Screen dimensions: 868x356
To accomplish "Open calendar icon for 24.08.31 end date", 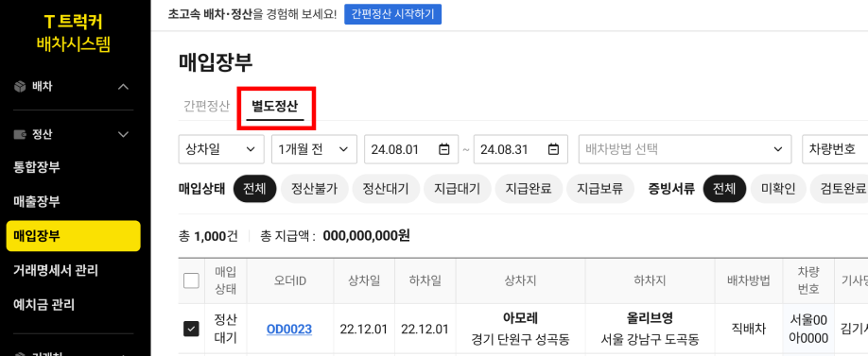I will tap(553, 149).
